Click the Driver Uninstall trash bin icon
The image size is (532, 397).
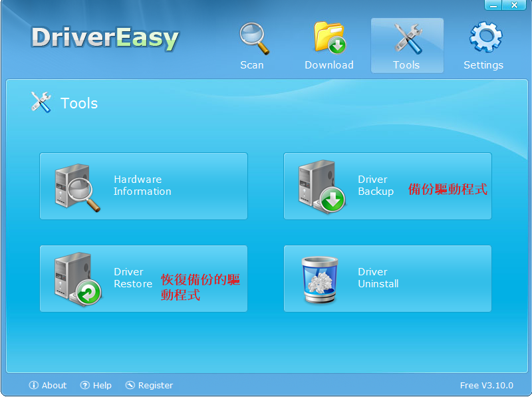[320, 280]
